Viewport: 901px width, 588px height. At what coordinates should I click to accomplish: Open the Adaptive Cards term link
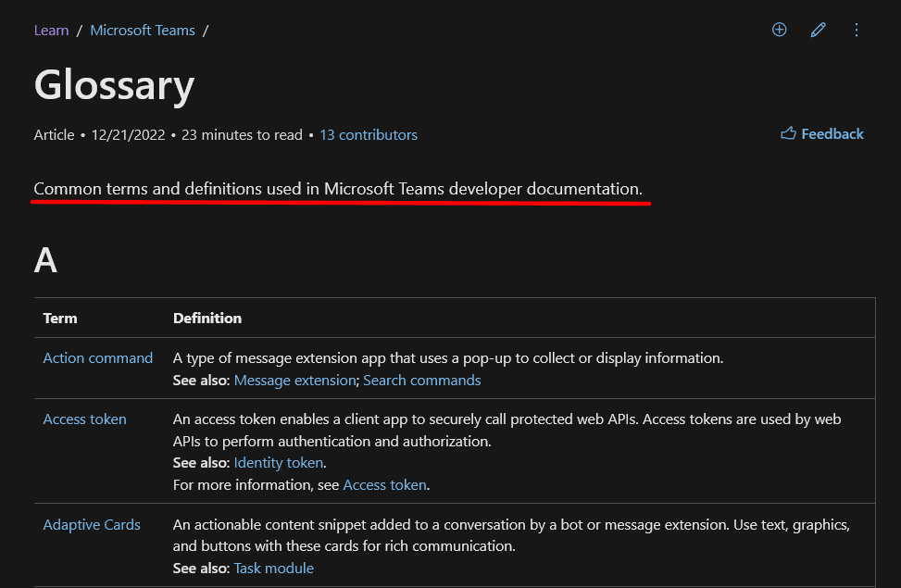92,525
